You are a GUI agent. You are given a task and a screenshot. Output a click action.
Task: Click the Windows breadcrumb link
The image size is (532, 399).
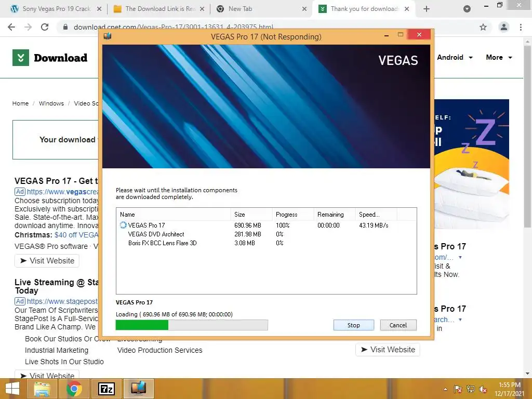coord(51,103)
